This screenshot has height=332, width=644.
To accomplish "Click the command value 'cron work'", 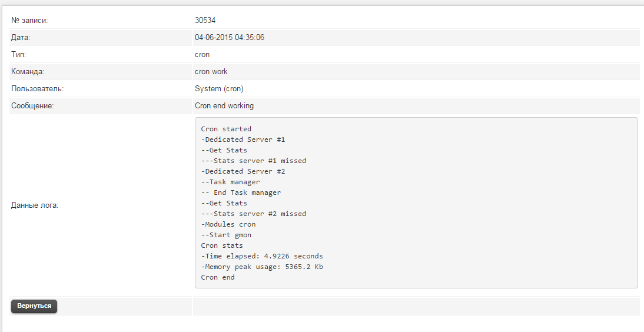I will point(211,72).
